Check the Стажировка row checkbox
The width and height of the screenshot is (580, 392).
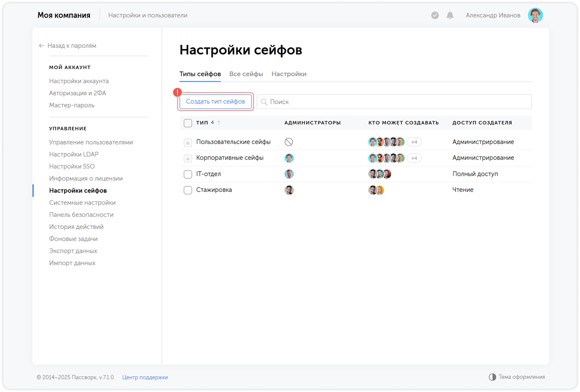tap(188, 190)
